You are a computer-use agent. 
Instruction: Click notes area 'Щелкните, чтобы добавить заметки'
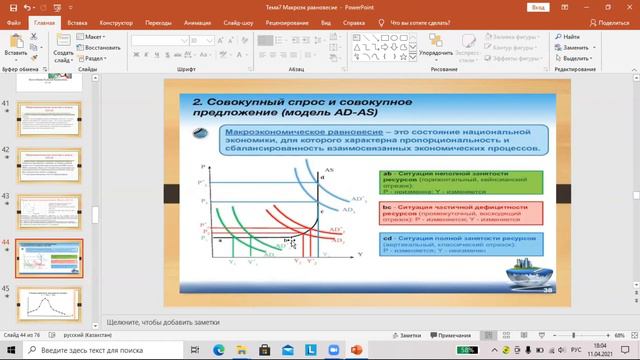tap(163, 322)
